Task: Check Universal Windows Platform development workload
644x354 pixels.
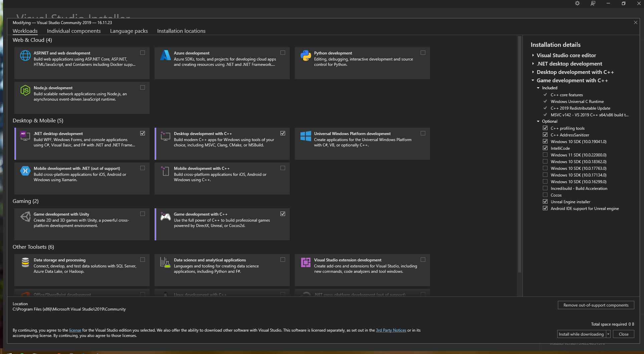Action: tap(423, 133)
